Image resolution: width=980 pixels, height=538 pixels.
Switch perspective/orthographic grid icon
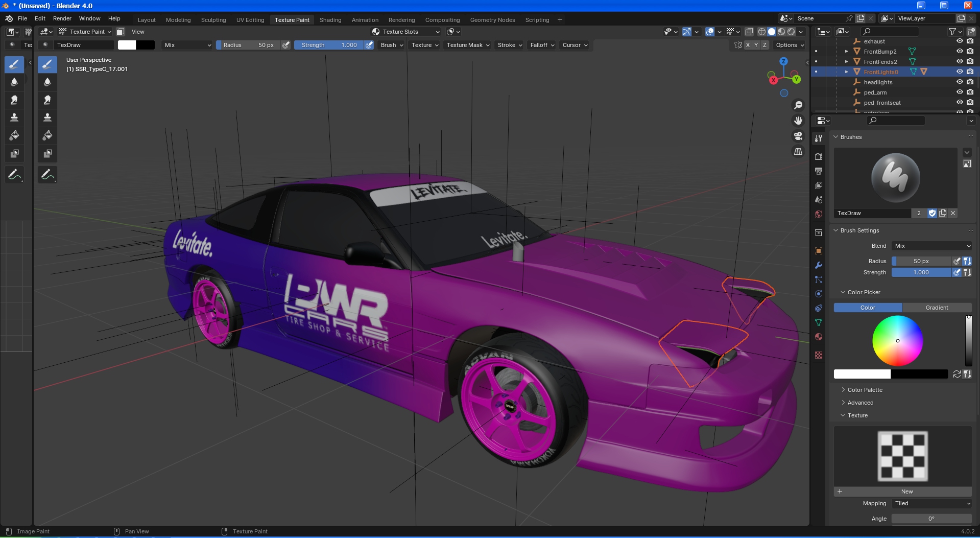pos(798,152)
